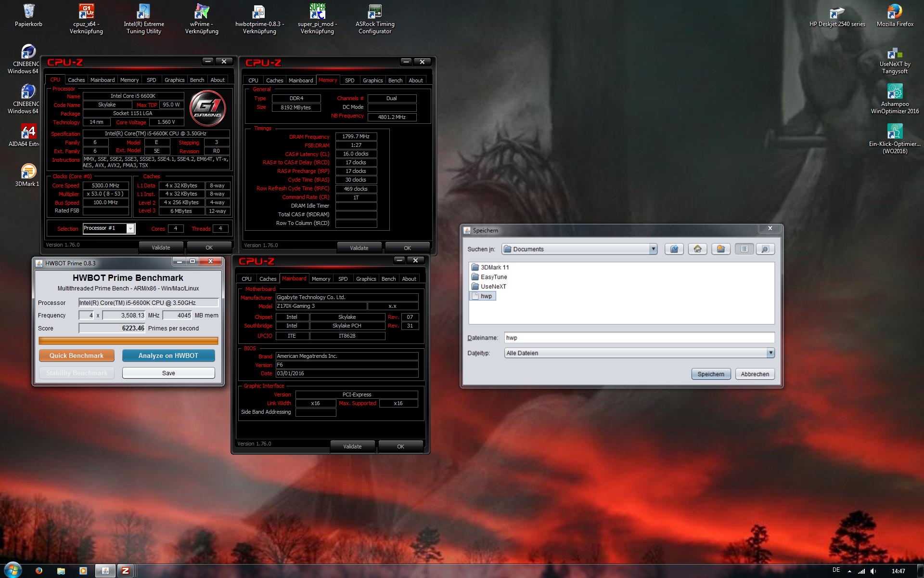Click Validate in CPU-Z Memory window
This screenshot has width=924, height=578.
359,248
